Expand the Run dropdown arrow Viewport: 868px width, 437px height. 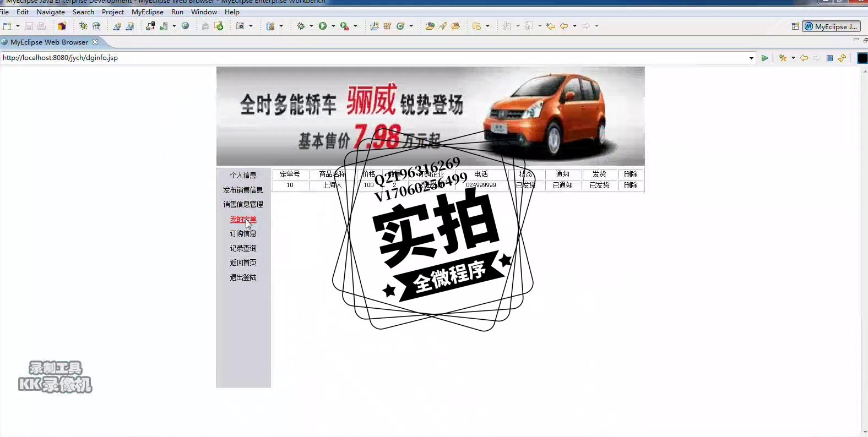click(333, 26)
